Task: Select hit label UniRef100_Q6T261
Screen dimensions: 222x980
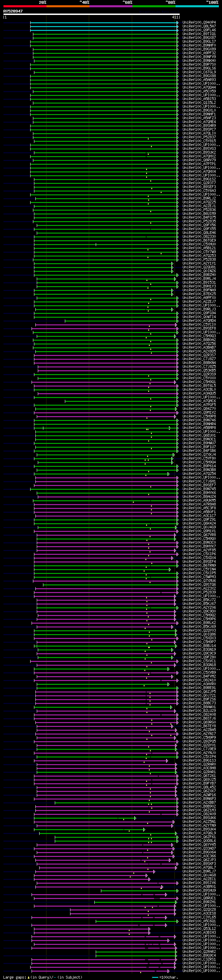Action: (x=199, y=776)
